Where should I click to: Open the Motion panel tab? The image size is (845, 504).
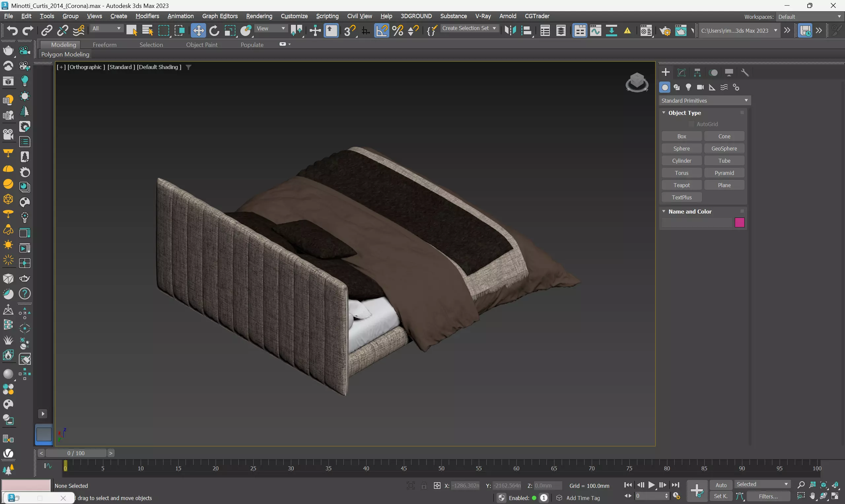714,72
